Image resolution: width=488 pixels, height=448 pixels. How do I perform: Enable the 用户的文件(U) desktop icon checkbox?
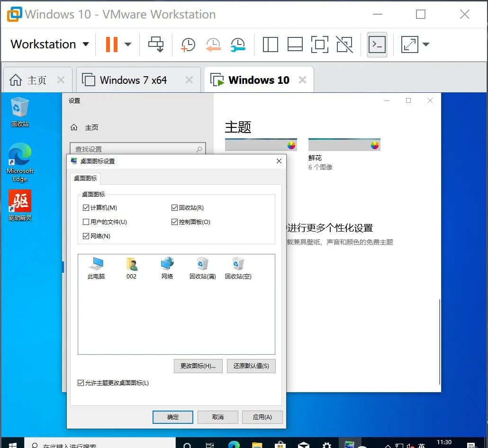[86, 222]
